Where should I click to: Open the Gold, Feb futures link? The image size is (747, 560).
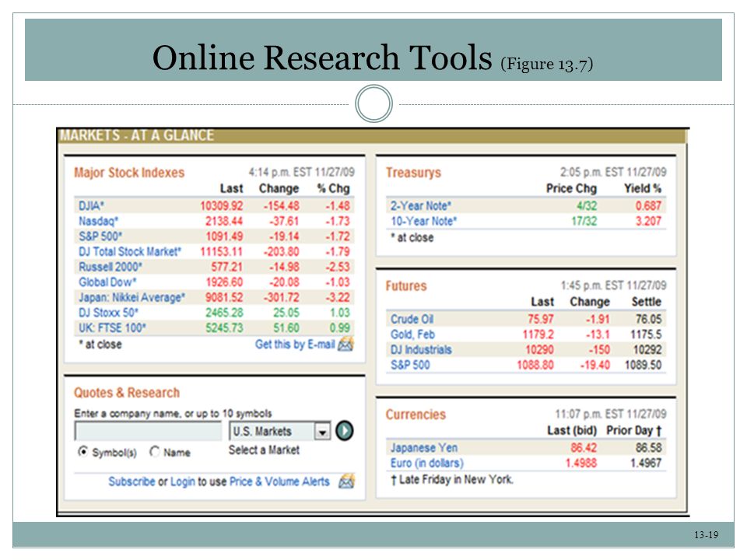[x=412, y=334]
